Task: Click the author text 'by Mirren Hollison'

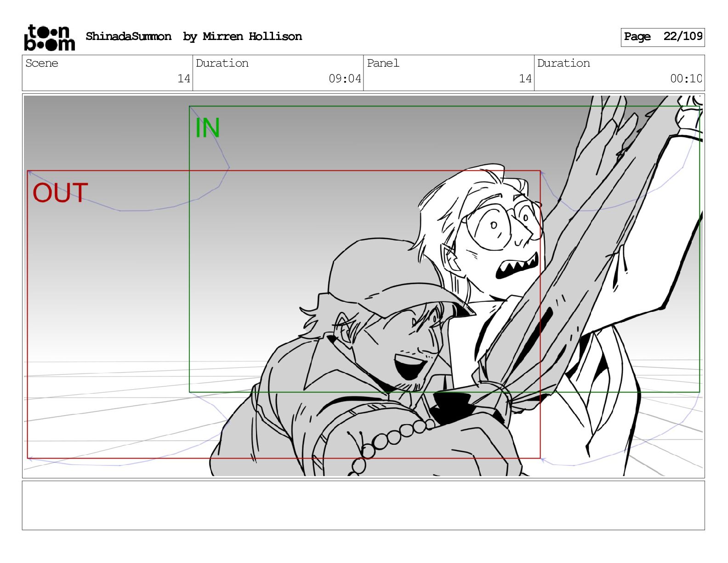Action: tap(242, 36)
